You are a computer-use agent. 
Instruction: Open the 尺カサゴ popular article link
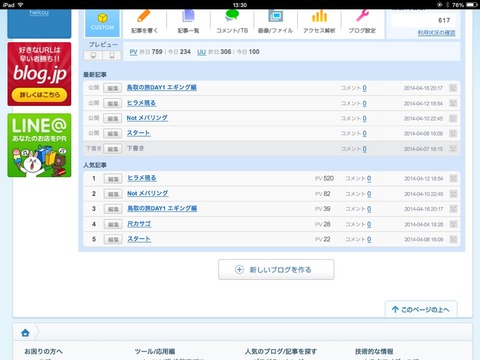[x=139, y=224]
